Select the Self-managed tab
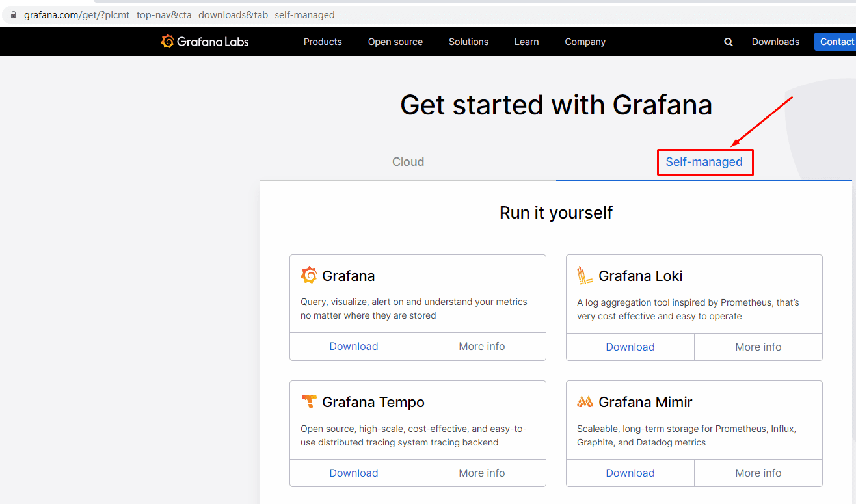This screenshot has height=504, width=856. pos(704,162)
